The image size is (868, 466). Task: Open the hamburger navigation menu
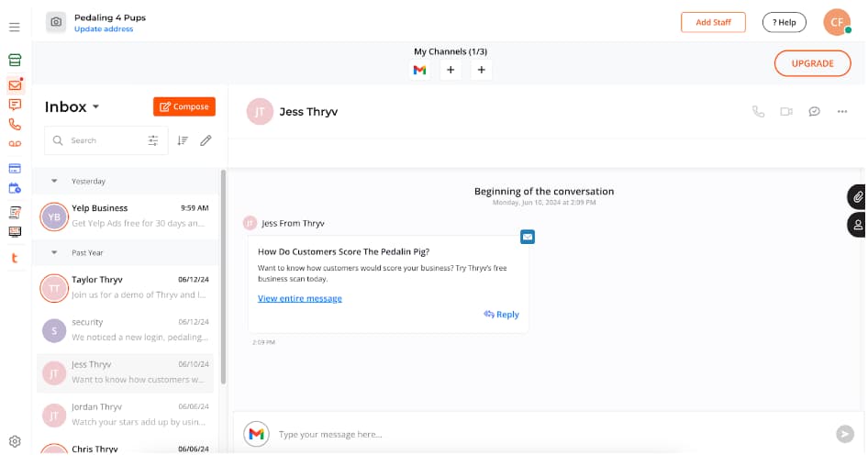tap(15, 28)
